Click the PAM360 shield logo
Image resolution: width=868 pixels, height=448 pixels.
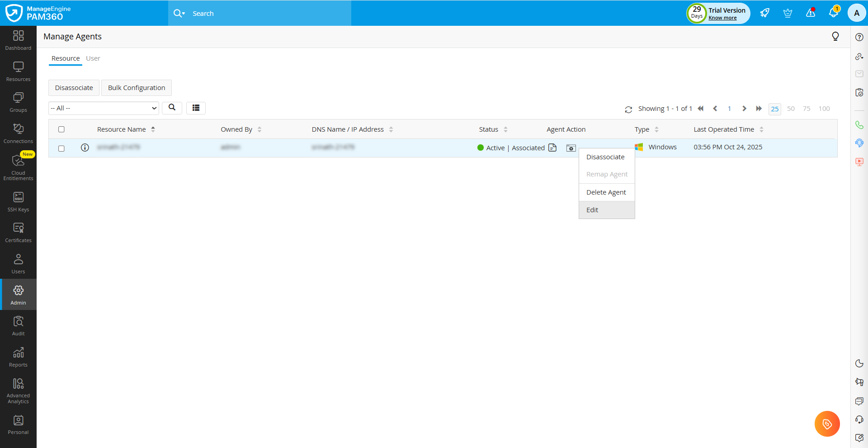point(14,13)
